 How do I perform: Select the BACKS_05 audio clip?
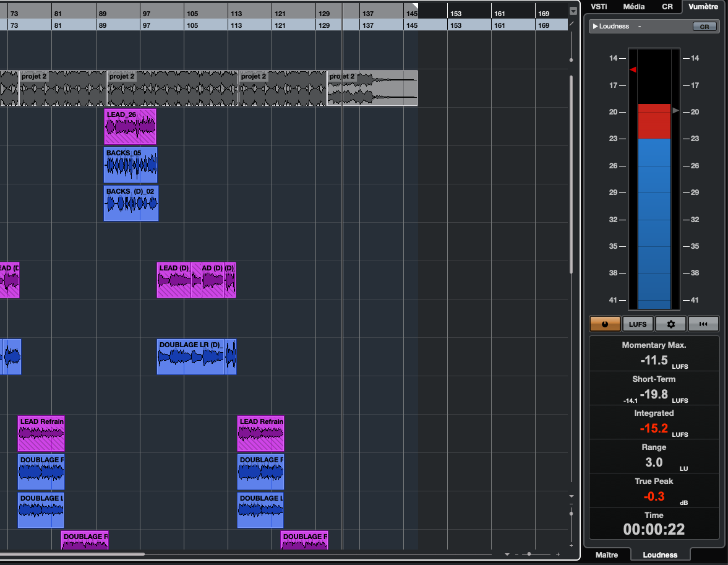(131, 165)
